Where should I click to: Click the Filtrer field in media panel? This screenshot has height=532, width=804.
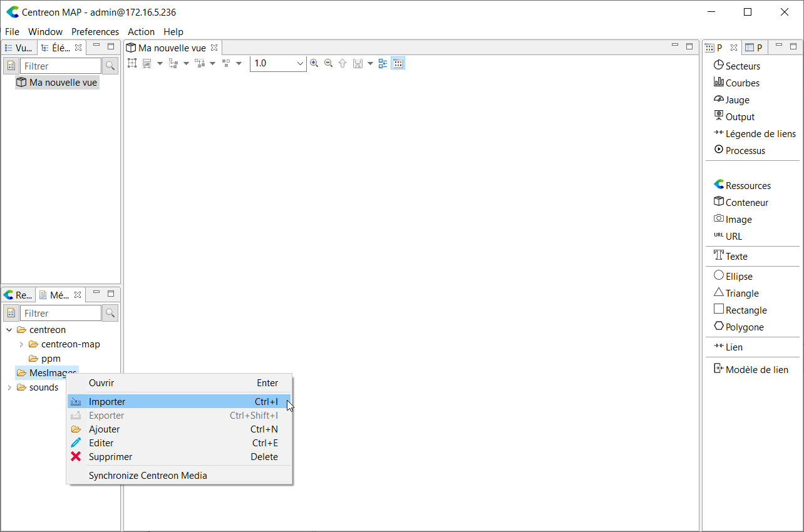(60, 313)
